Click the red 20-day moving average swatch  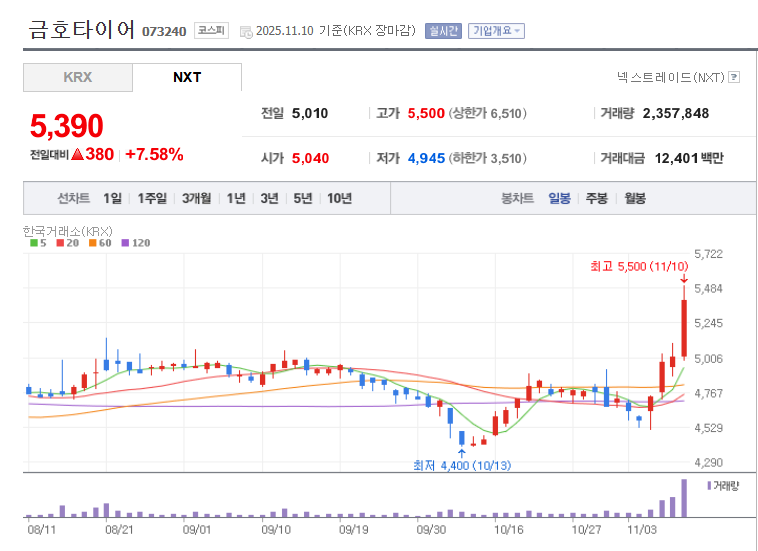click(60, 243)
